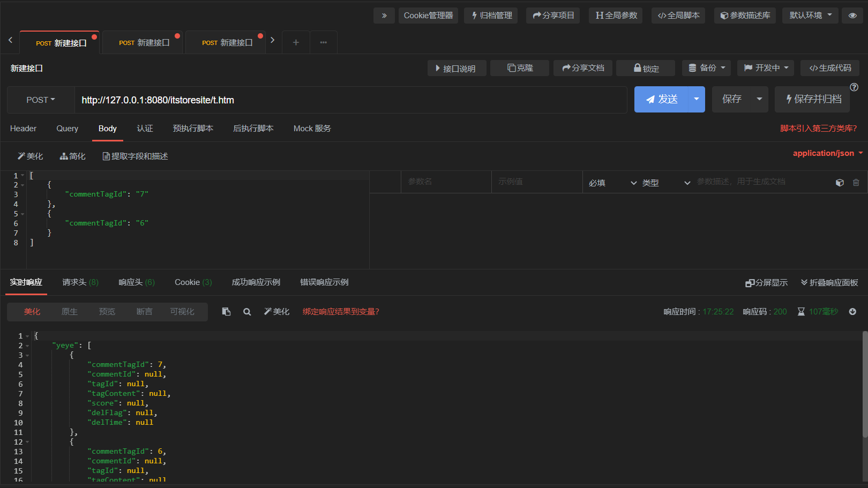The width and height of the screenshot is (868, 488).
Task: Click 克隆 clone button
Action: (x=520, y=68)
